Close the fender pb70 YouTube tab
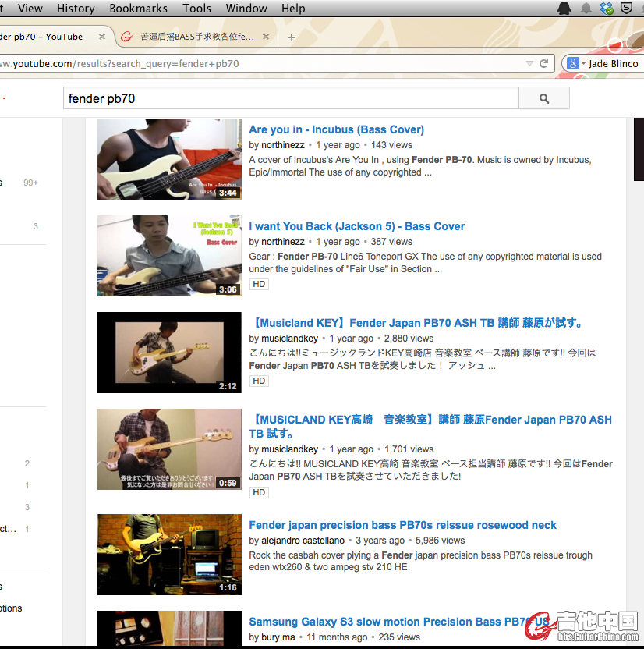 coord(101,37)
